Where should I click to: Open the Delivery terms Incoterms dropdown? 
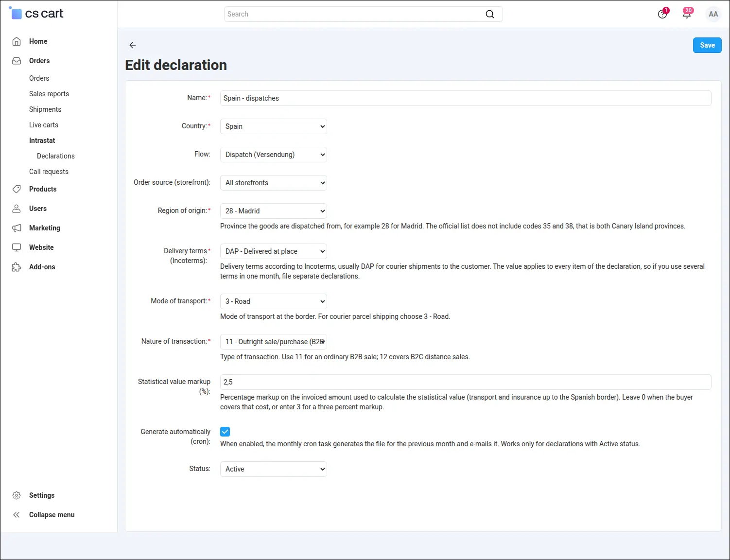tap(274, 251)
